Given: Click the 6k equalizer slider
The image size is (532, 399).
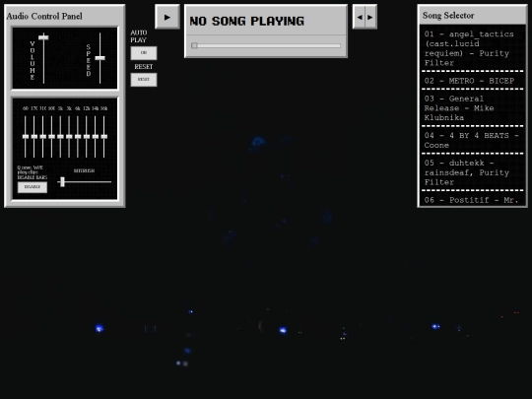Looking at the screenshot, I should (x=78, y=137).
